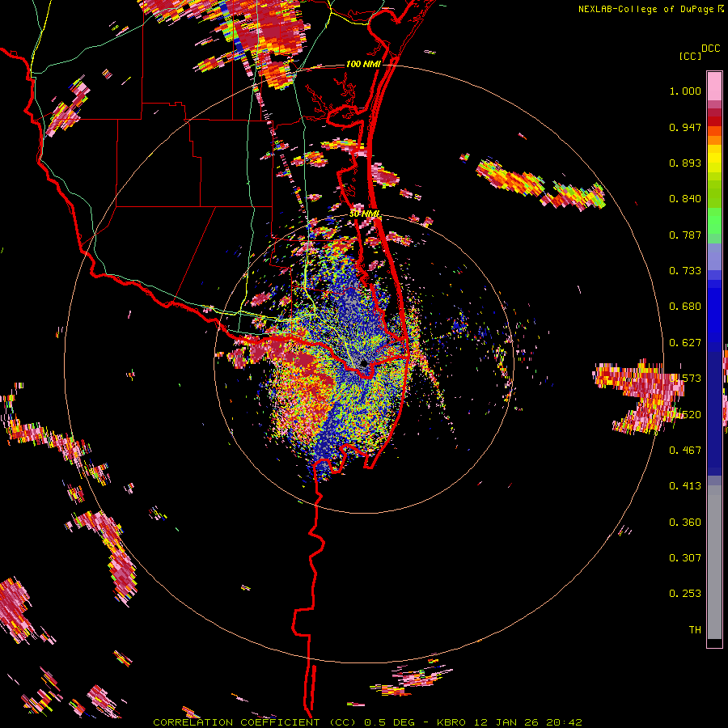Click the 50 NMI range ring label
This screenshot has height=728, width=728.
pos(365,214)
